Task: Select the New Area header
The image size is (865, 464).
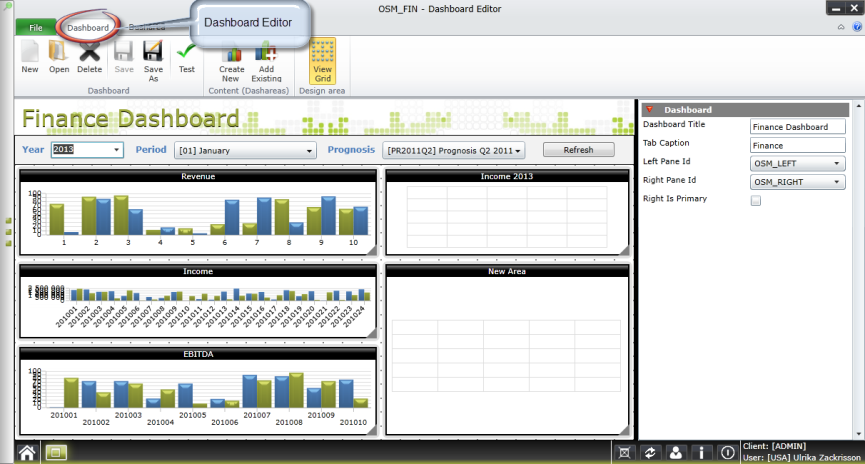Action: pos(506,271)
